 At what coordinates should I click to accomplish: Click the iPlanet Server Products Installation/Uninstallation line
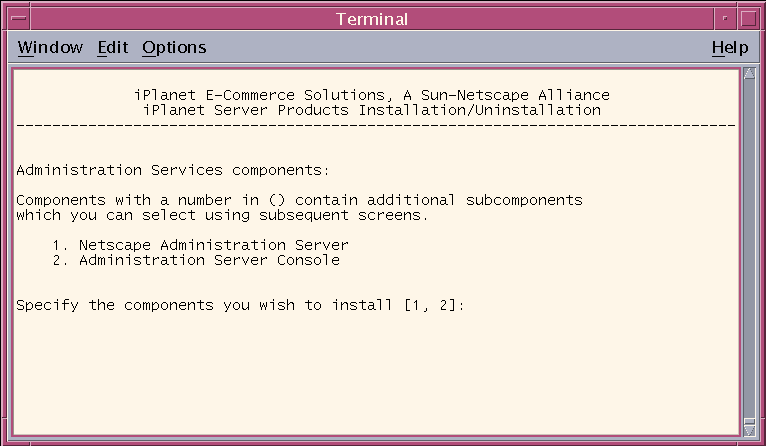pyautogui.click(x=372, y=110)
